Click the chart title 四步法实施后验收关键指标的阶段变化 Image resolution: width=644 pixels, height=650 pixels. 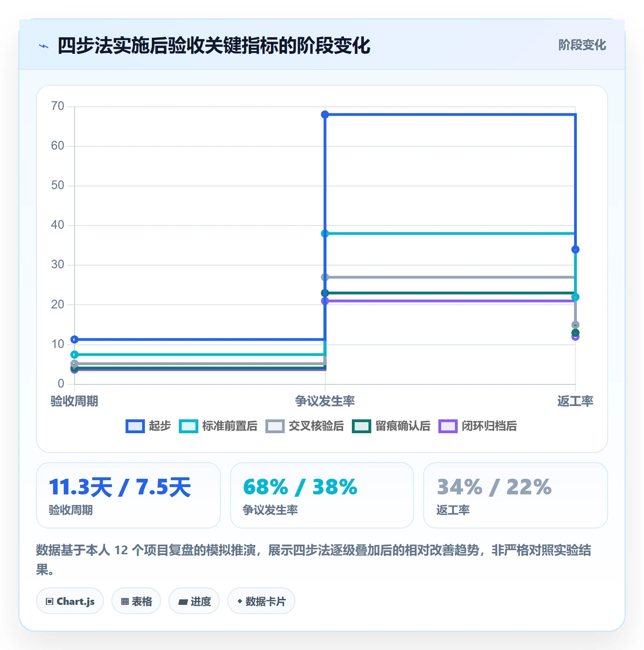[x=214, y=46]
